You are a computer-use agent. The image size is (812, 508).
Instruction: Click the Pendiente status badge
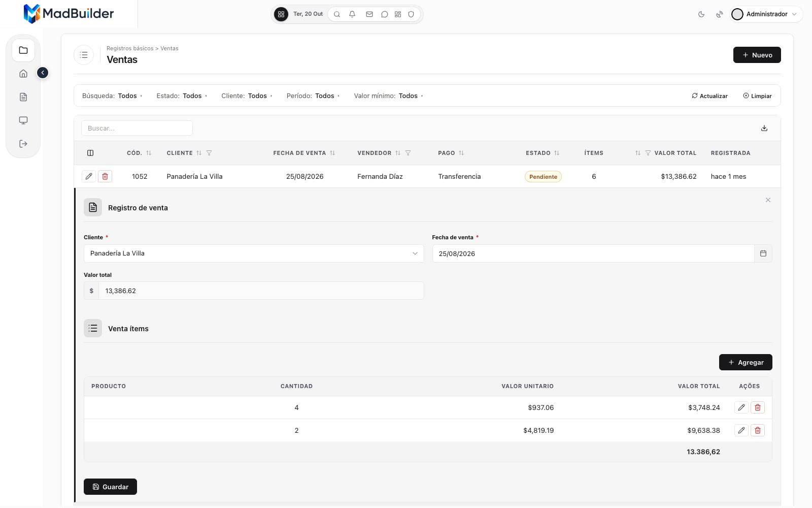[543, 177]
